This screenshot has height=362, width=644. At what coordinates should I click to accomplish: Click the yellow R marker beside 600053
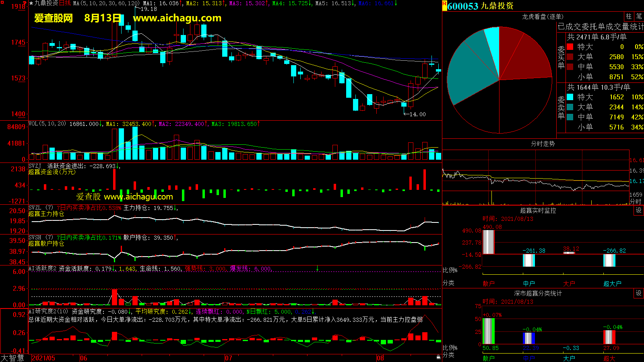point(444,4)
